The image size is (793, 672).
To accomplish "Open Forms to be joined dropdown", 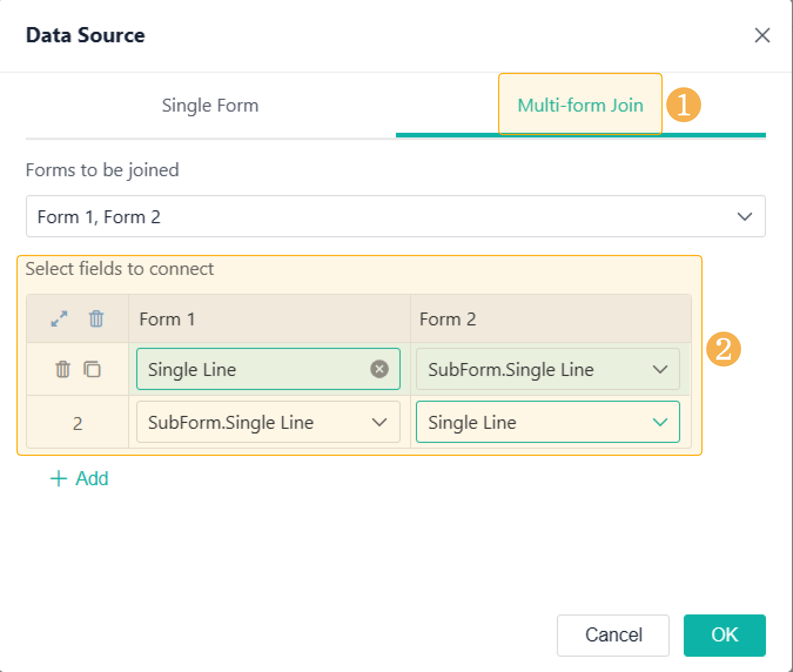I will (744, 217).
